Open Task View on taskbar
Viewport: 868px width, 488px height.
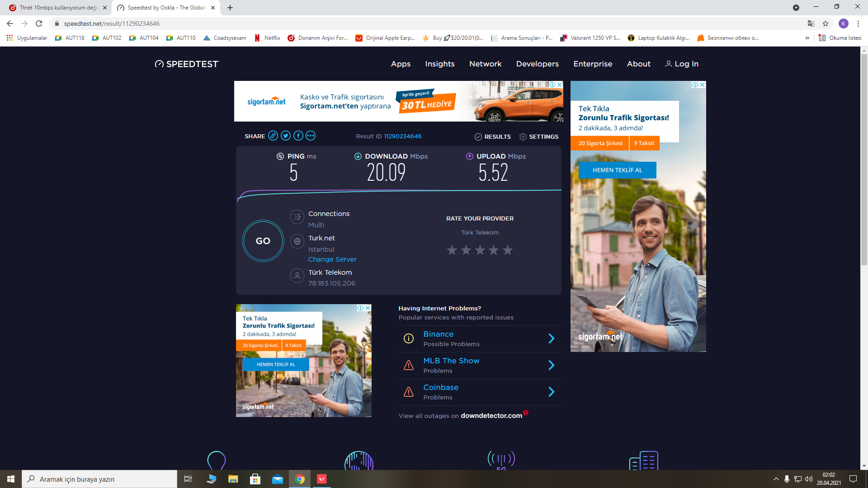pyautogui.click(x=188, y=479)
